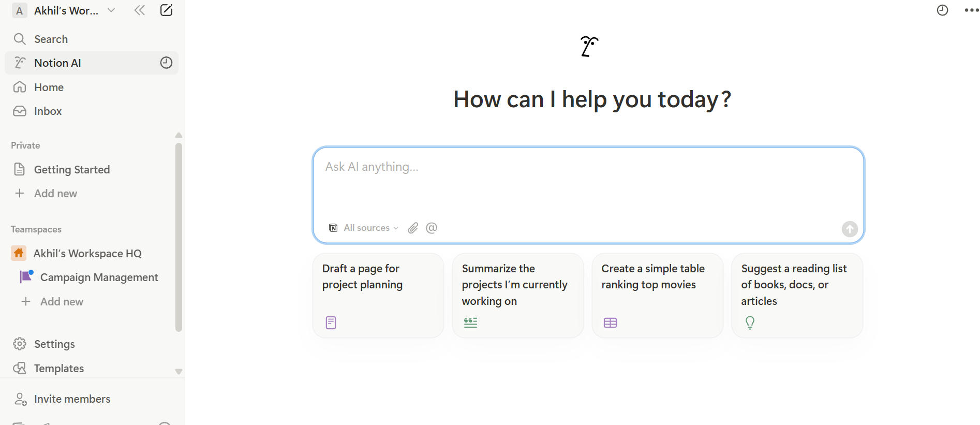Open Home in the sidebar
Screen dimensions: 980x425
click(x=49, y=87)
